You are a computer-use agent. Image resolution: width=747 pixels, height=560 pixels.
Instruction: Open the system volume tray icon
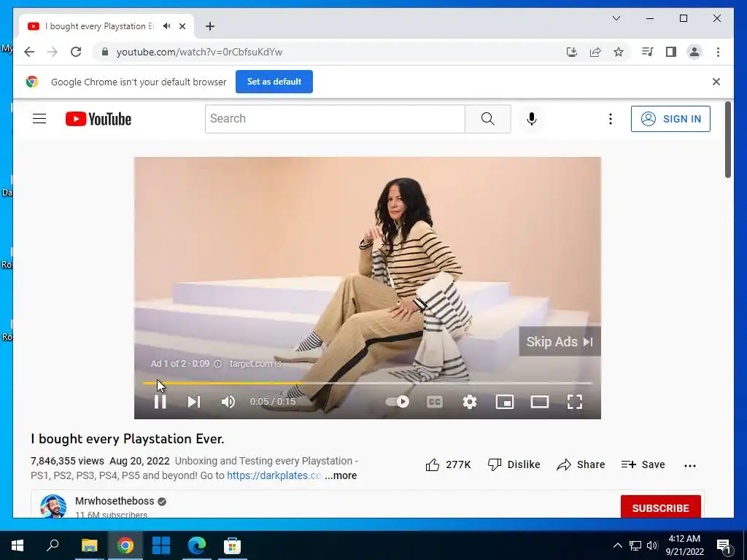click(652, 545)
